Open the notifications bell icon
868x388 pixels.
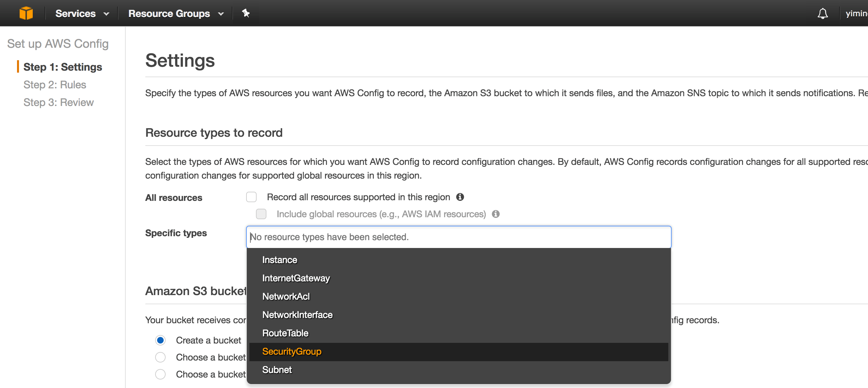tap(823, 13)
